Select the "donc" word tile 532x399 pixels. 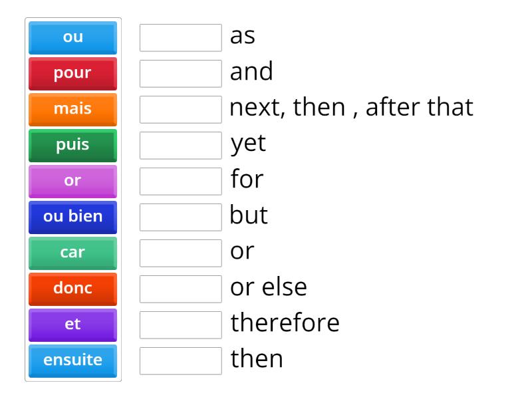[72, 289]
